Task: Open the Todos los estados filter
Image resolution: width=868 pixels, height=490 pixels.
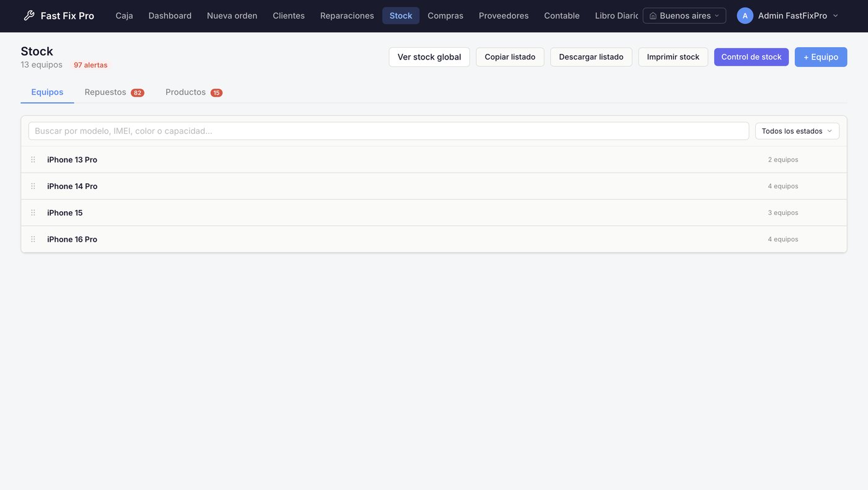Action: pos(797,131)
